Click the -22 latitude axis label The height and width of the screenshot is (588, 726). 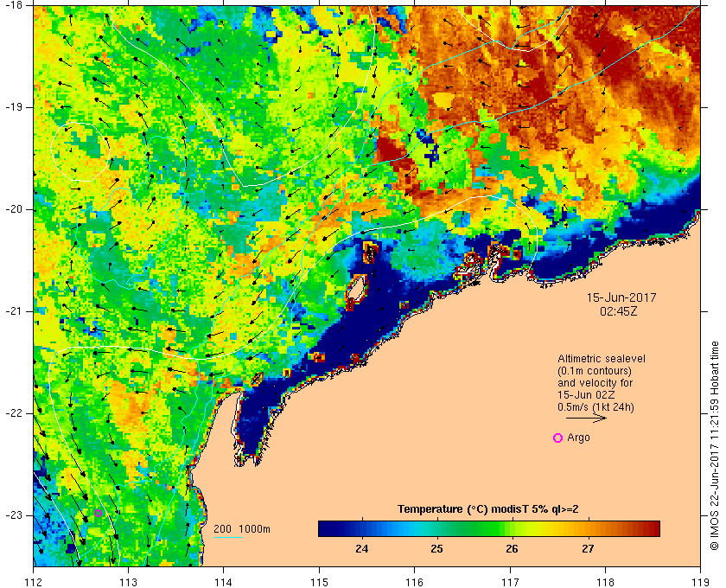tap(12, 413)
